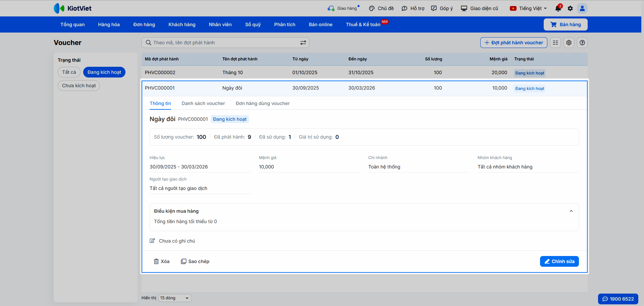
Task: Open the user account avatar icon
Action: pyautogui.click(x=582, y=8)
